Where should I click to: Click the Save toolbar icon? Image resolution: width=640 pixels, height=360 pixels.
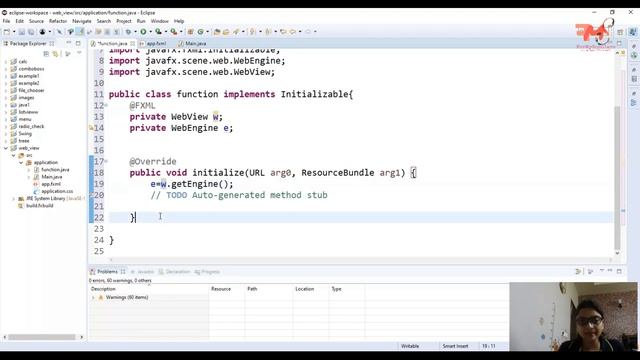(22, 32)
